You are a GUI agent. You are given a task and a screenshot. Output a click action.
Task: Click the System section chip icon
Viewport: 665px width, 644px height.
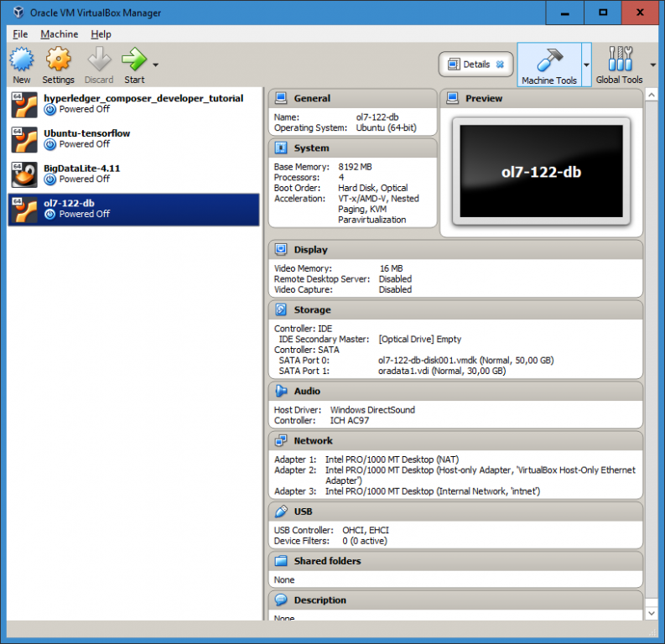click(281, 148)
